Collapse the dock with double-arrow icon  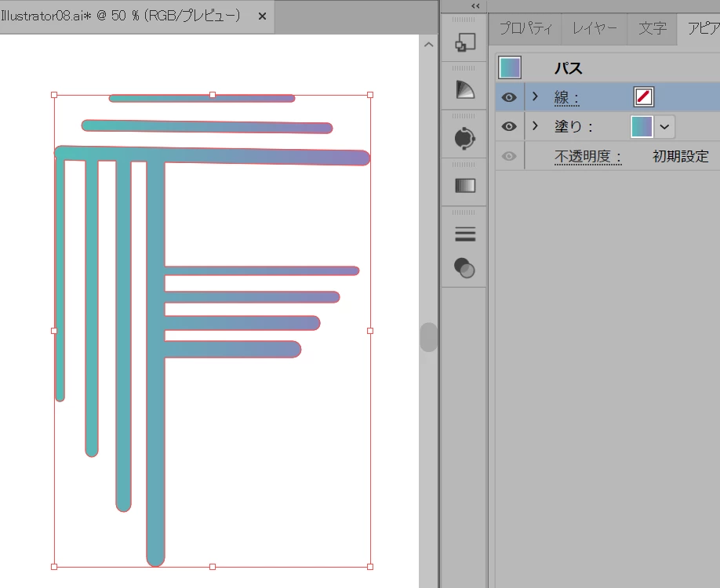tap(475, 6)
